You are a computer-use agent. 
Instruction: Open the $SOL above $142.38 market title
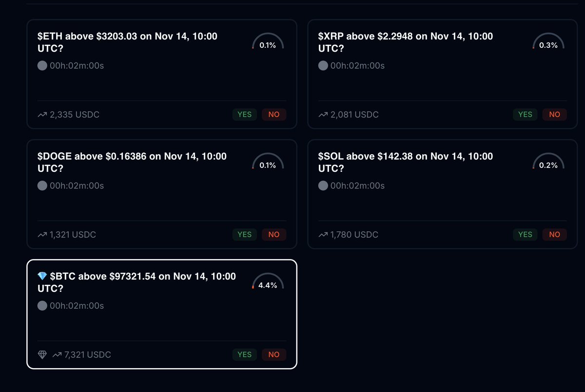pyautogui.click(x=406, y=162)
